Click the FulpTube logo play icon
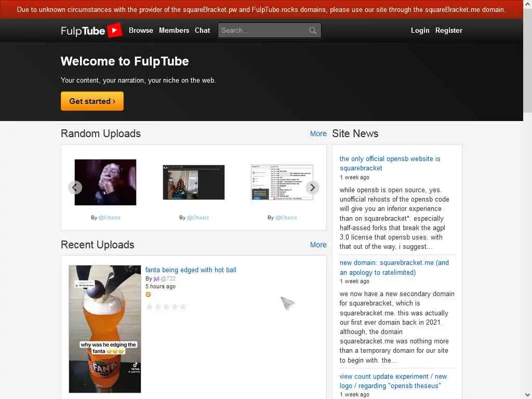The image size is (532, 399). pos(115,30)
